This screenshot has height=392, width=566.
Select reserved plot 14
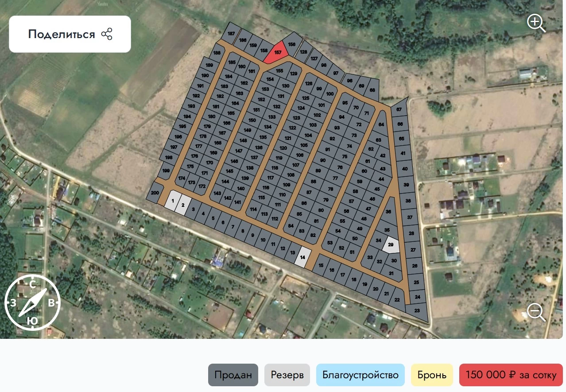(x=303, y=257)
